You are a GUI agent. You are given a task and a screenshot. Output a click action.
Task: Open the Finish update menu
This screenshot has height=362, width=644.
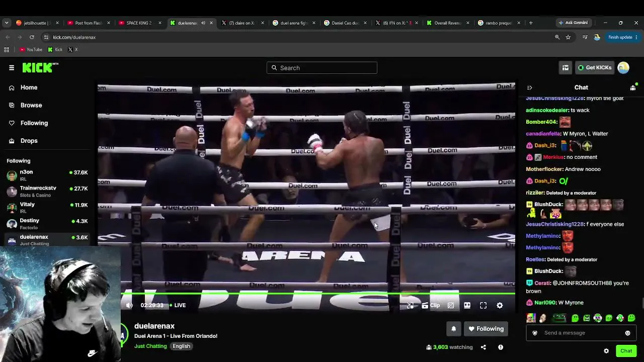623,37
